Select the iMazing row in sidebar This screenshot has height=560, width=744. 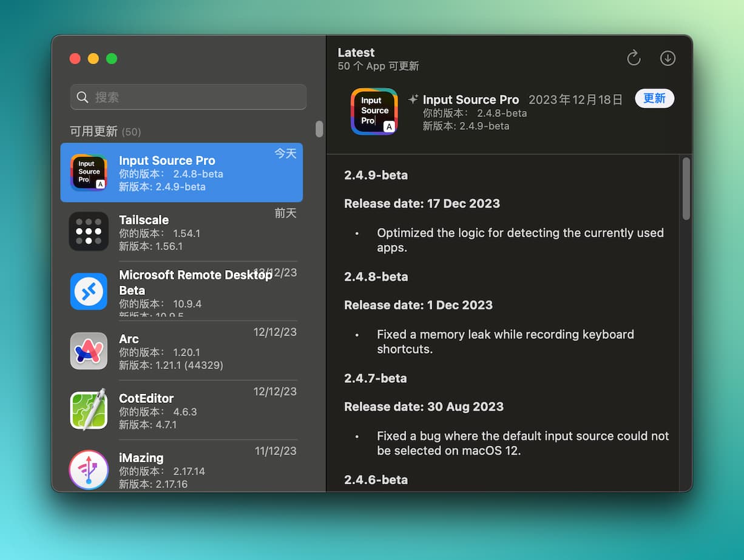click(181, 470)
